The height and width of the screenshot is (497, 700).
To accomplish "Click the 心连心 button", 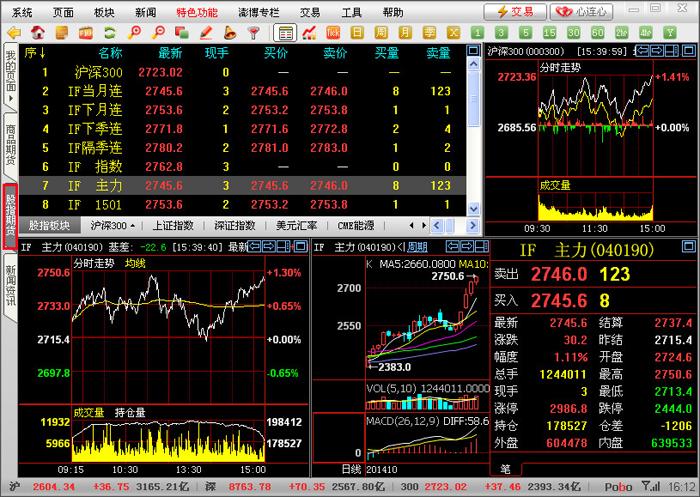I will point(581,12).
